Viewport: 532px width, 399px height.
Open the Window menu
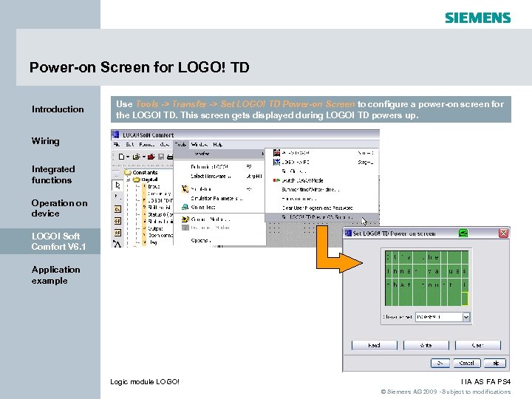pyautogui.click(x=199, y=145)
